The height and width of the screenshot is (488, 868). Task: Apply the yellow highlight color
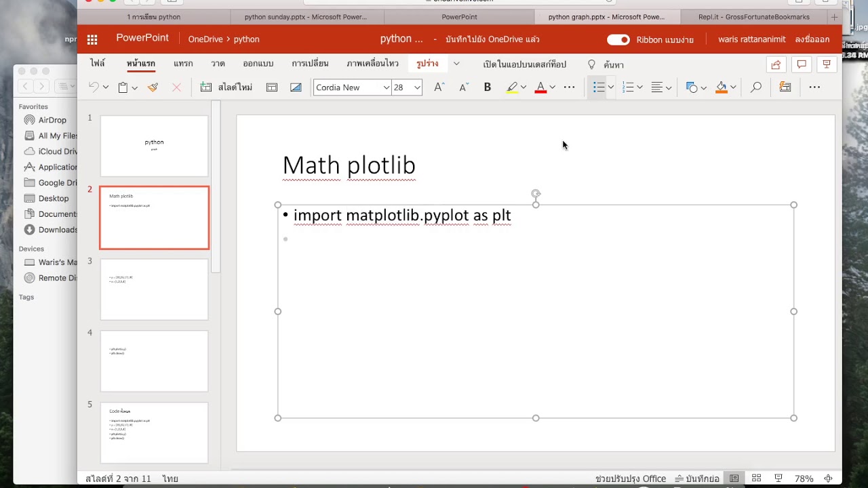(x=512, y=87)
